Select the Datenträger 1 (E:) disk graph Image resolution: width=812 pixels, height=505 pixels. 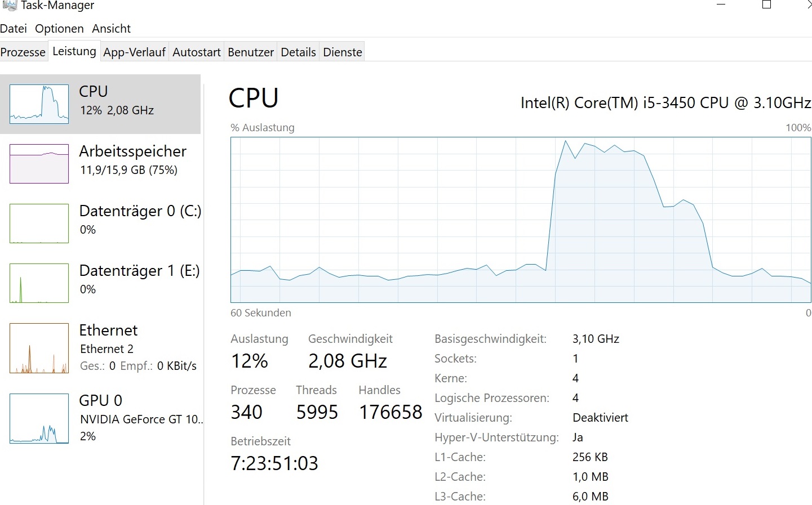[39, 283]
